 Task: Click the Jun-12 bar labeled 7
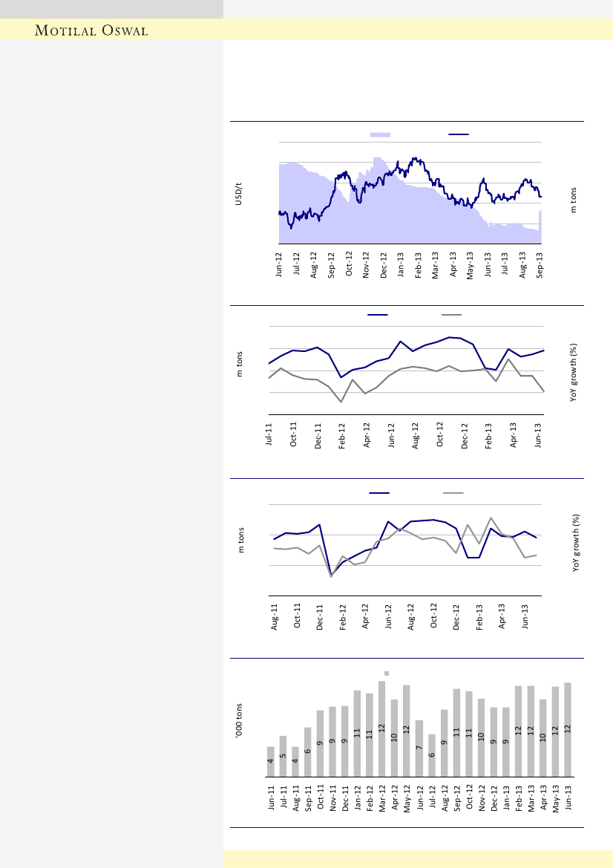pos(419,748)
